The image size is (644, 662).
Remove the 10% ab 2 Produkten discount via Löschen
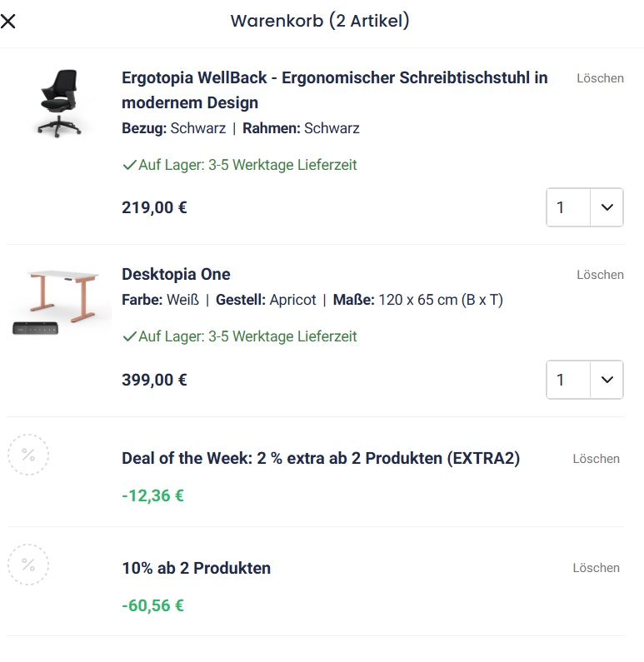tap(596, 568)
